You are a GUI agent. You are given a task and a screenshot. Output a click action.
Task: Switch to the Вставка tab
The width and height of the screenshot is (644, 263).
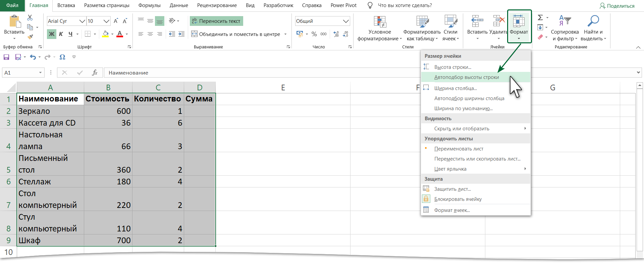(66, 5)
